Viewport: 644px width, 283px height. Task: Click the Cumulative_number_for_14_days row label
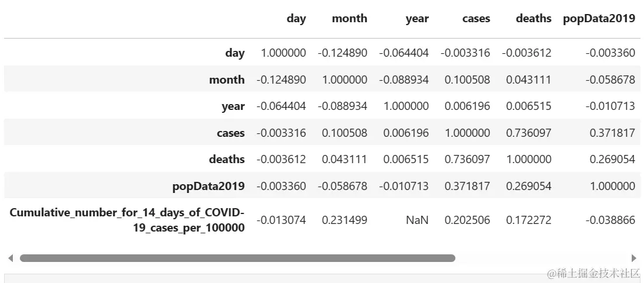[x=127, y=220]
